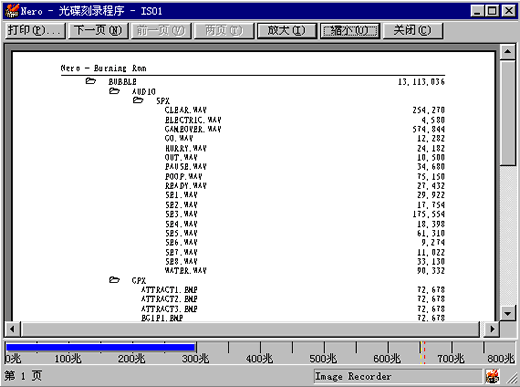Click the BUBBLE folder icon
The image size is (520, 387).
coord(91,81)
